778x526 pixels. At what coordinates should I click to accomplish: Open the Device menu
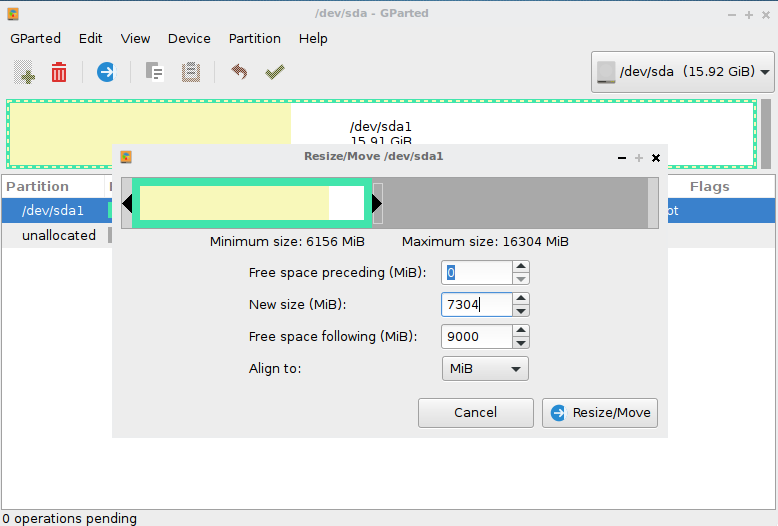(x=189, y=39)
